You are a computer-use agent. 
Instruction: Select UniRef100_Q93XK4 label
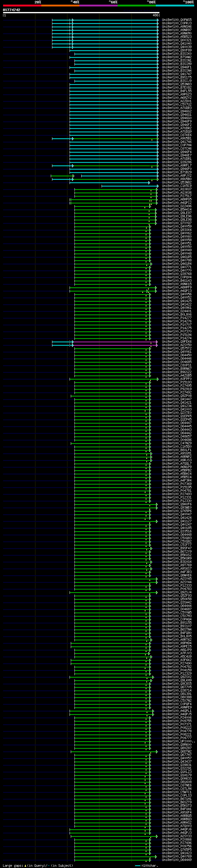(x=177, y=230)
